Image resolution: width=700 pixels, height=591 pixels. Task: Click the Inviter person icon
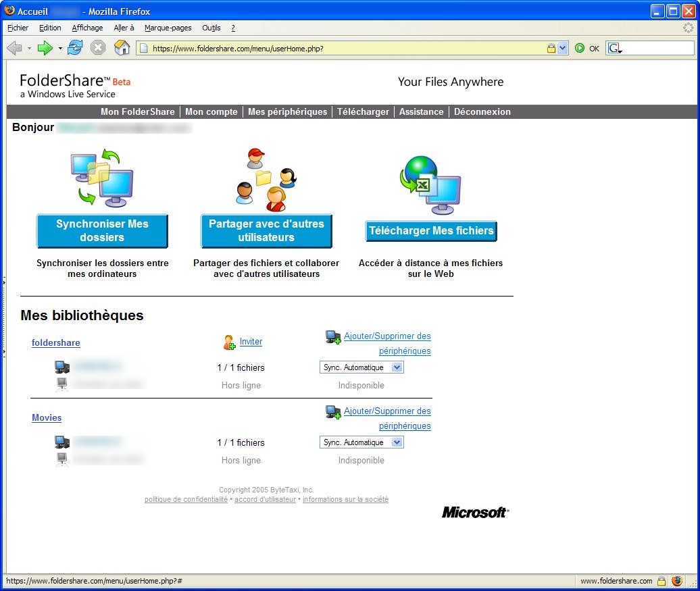click(229, 342)
